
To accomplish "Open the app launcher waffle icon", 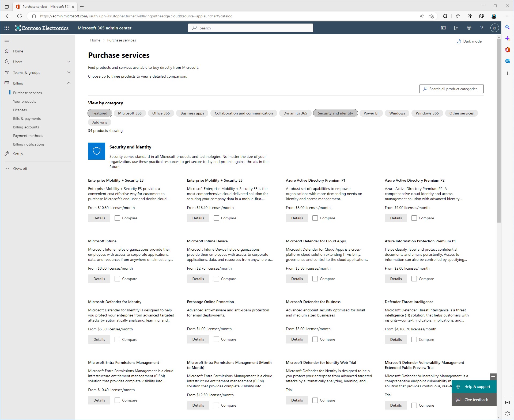I will pyautogui.click(x=7, y=28).
